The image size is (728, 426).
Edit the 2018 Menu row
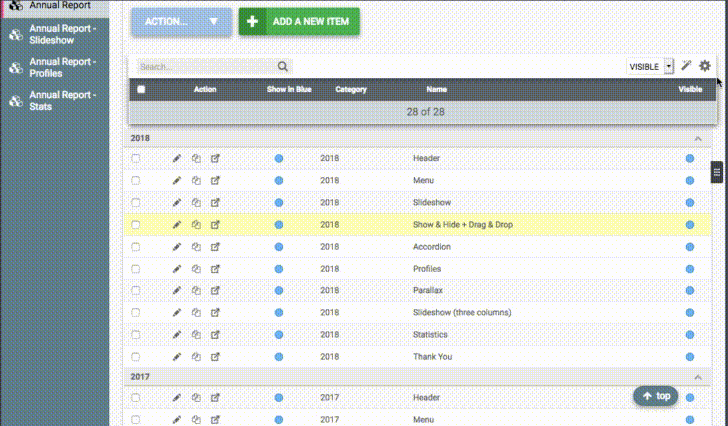coord(177,181)
